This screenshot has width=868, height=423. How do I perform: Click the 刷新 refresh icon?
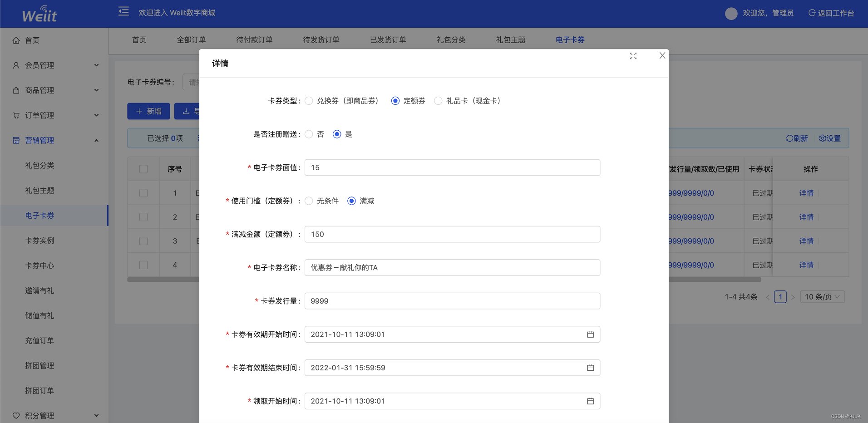click(x=789, y=138)
